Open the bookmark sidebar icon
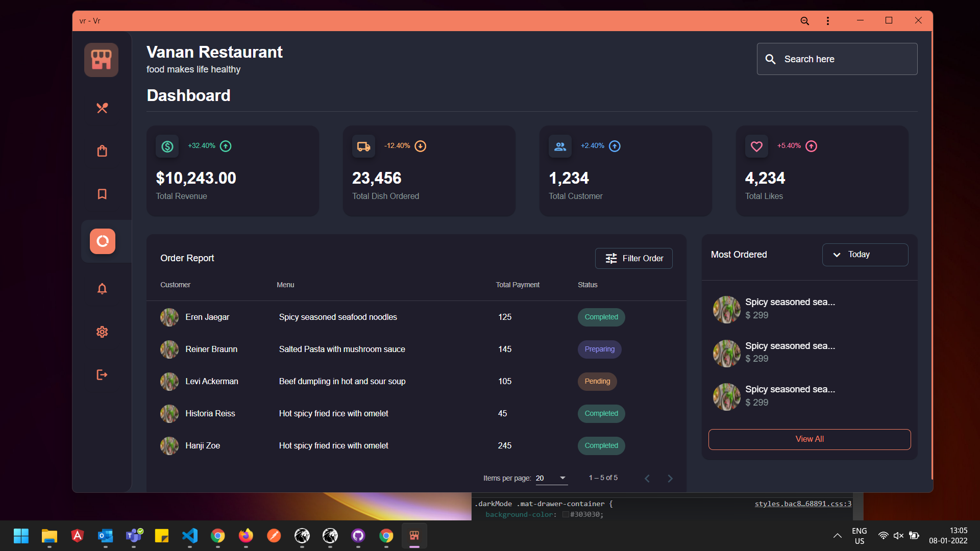This screenshot has height=551, width=980. pos(102,194)
